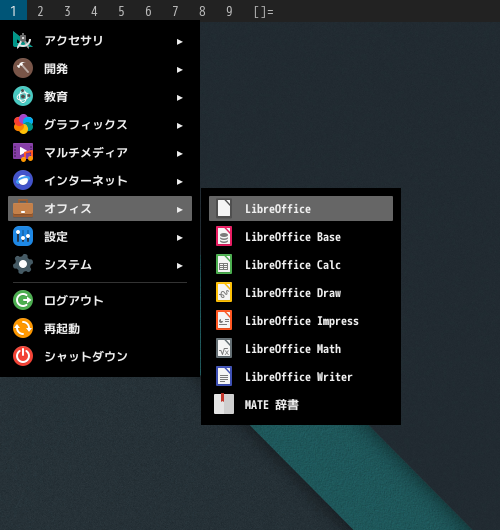Expand the グラフィックス submenu arrow
This screenshot has width=500, height=530.
(180, 126)
